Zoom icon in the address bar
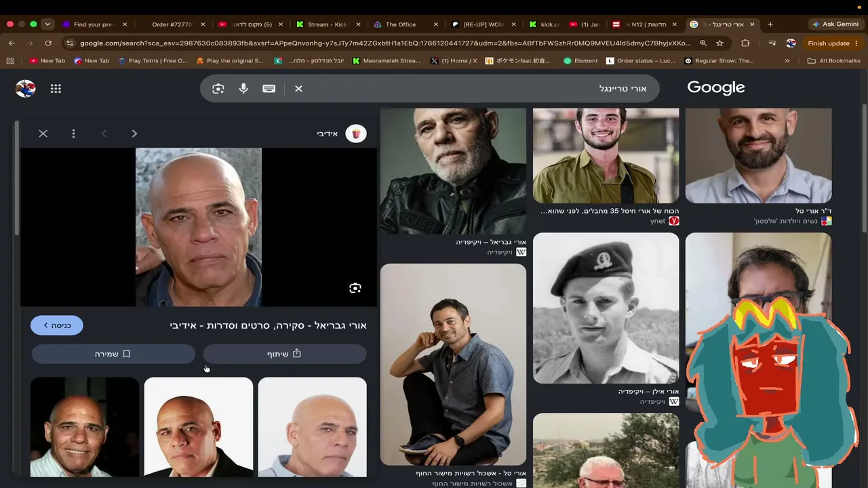The image size is (868, 488). tap(703, 43)
